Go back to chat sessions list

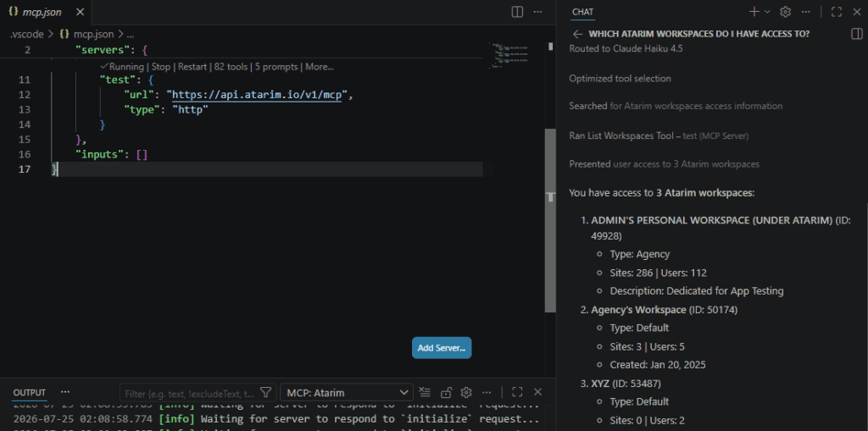point(578,34)
